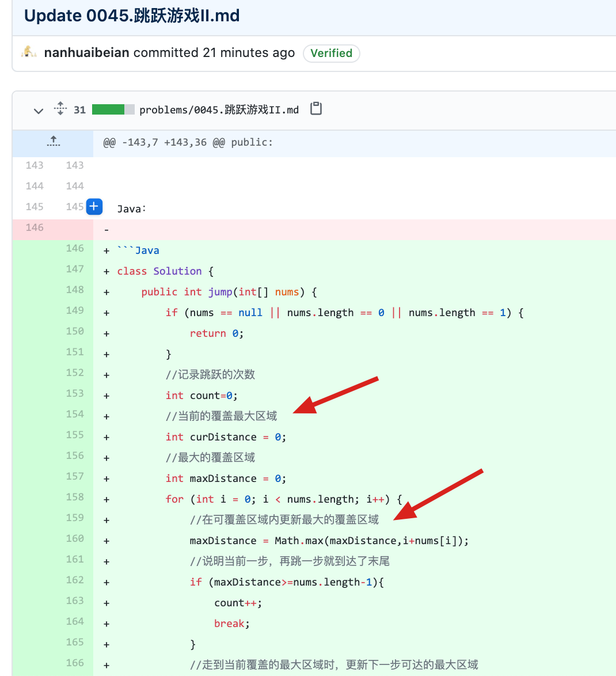
Task: Click the 'int count=0;' line
Action: [x=201, y=396]
